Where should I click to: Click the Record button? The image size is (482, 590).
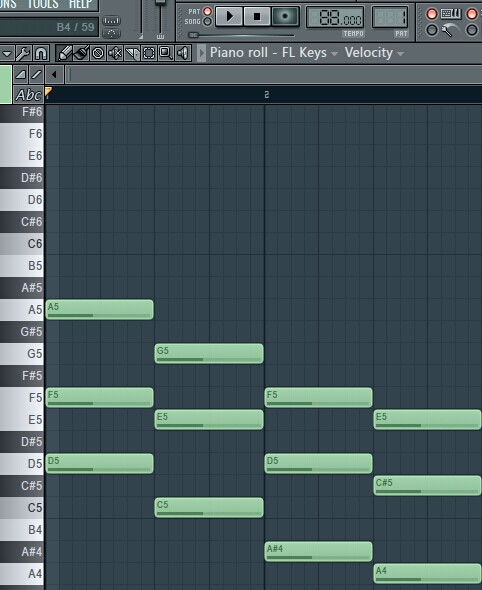point(285,17)
